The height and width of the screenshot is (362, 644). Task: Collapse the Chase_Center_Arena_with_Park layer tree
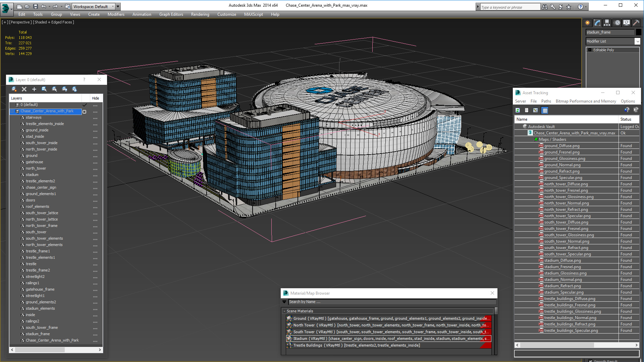click(x=12, y=111)
